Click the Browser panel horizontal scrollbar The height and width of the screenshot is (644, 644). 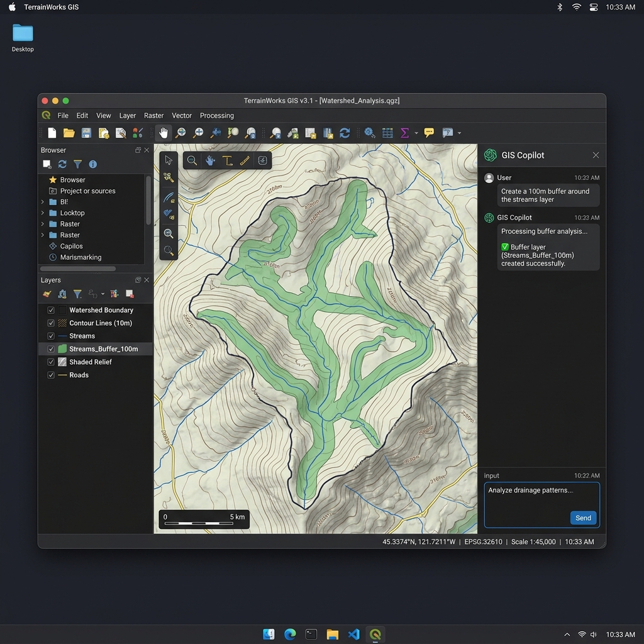point(77,269)
